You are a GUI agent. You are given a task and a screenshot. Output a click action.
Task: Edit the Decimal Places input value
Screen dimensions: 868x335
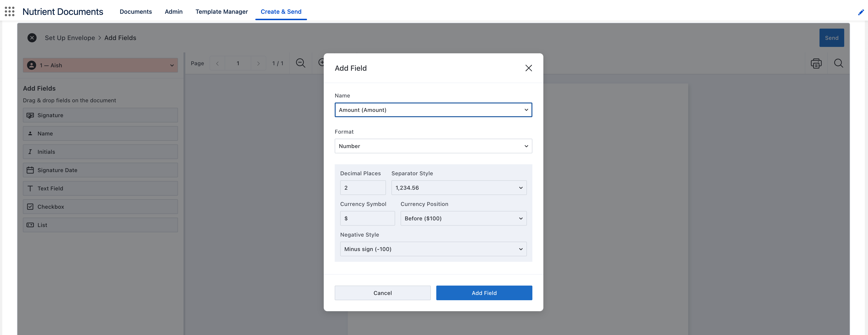coord(363,187)
